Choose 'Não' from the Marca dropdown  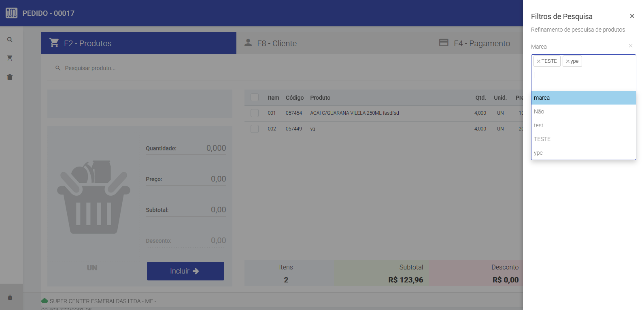pyautogui.click(x=583, y=111)
